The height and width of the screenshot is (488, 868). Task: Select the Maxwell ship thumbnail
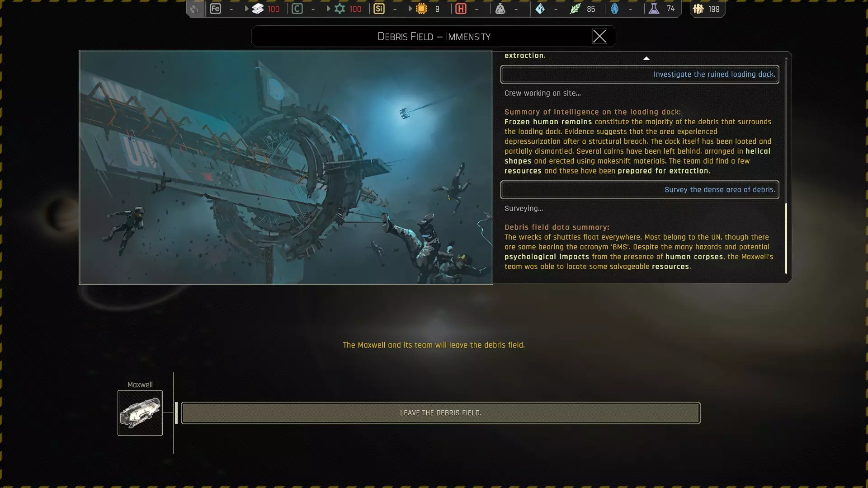click(140, 413)
